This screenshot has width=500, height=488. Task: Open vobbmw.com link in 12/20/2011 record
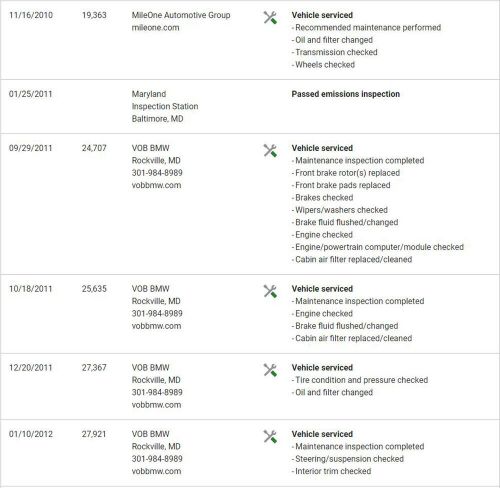156,405
